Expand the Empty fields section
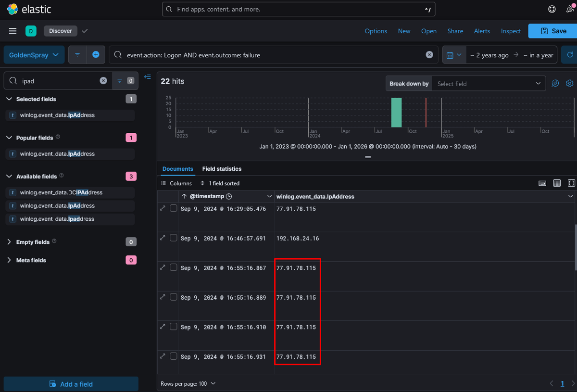 point(9,242)
